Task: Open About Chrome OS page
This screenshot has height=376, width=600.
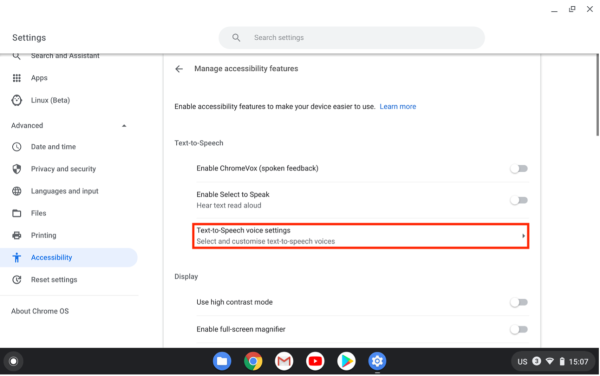Action: [40, 311]
